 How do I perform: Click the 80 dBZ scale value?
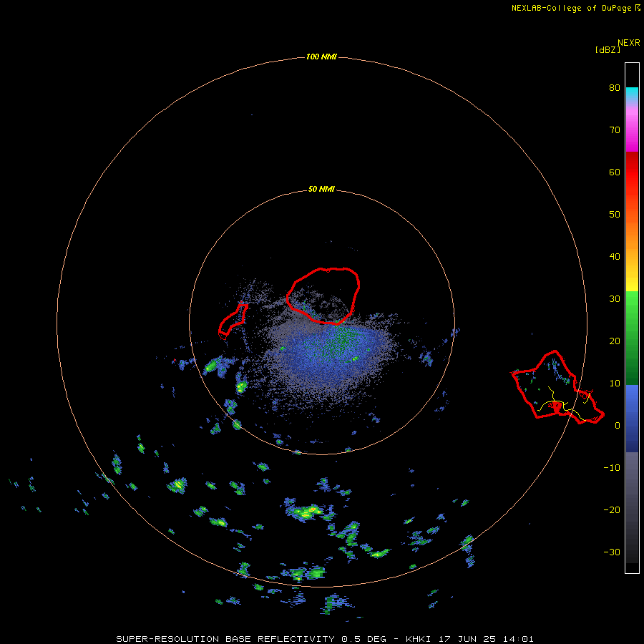pos(615,88)
